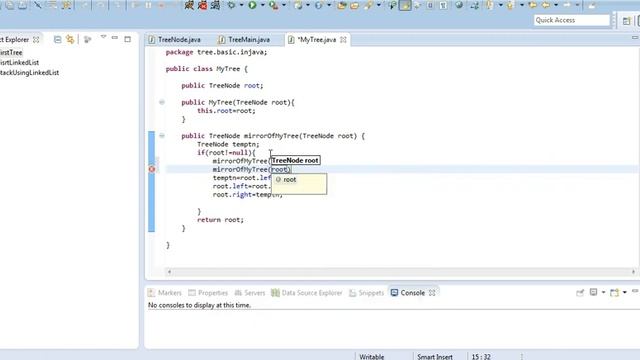
Task: Toggle Show Whitespace Characters pilcrow icon
Action: click(x=443, y=5)
